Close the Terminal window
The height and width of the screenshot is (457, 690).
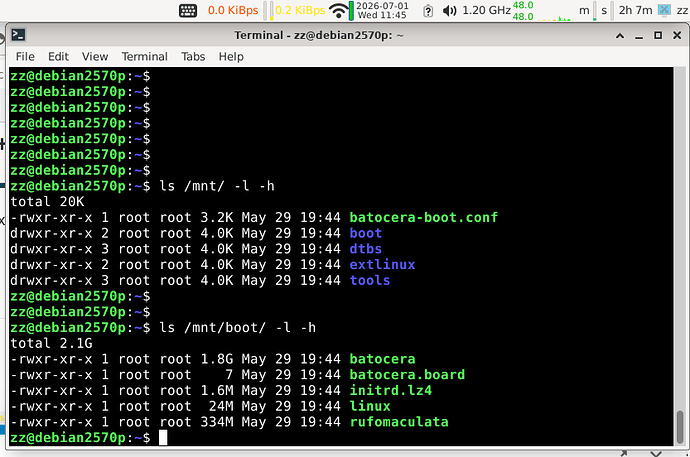click(x=677, y=35)
